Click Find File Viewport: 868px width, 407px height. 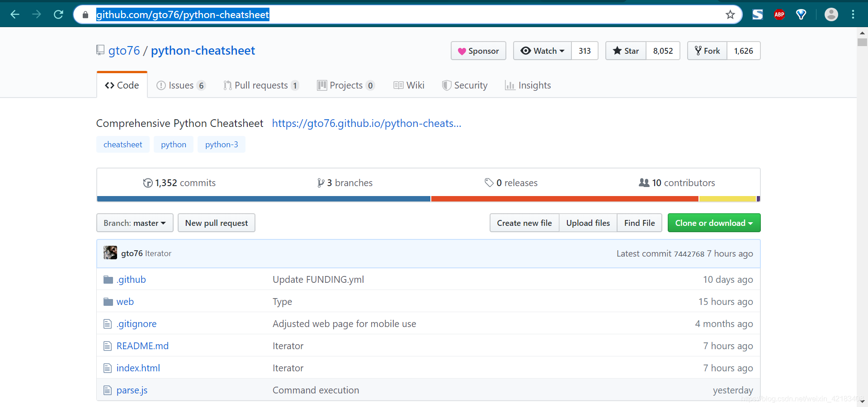coord(640,223)
